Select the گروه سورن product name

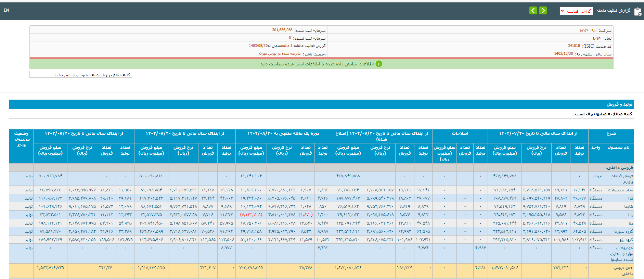click(623, 231)
